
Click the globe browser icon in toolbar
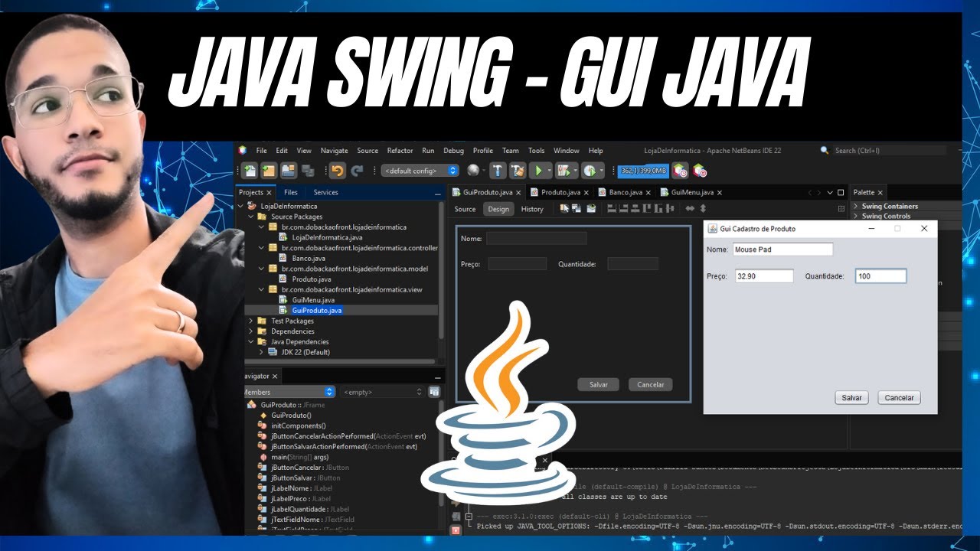point(474,171)
